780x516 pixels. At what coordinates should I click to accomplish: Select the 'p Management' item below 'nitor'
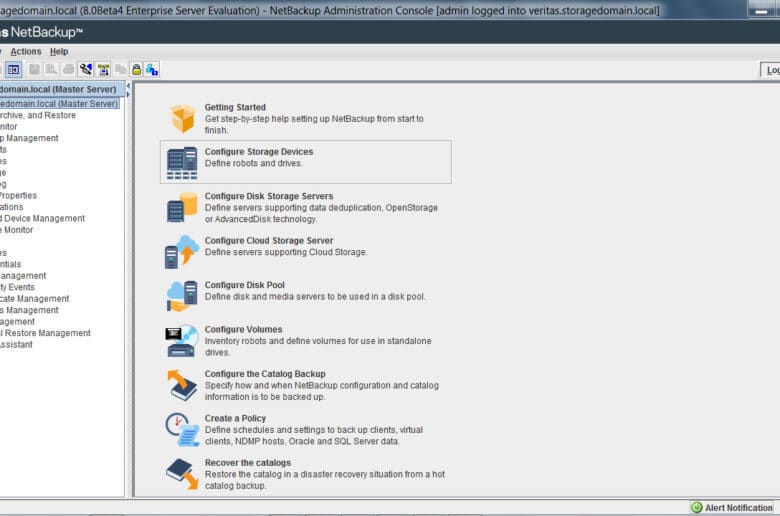[x=29, y=138]
